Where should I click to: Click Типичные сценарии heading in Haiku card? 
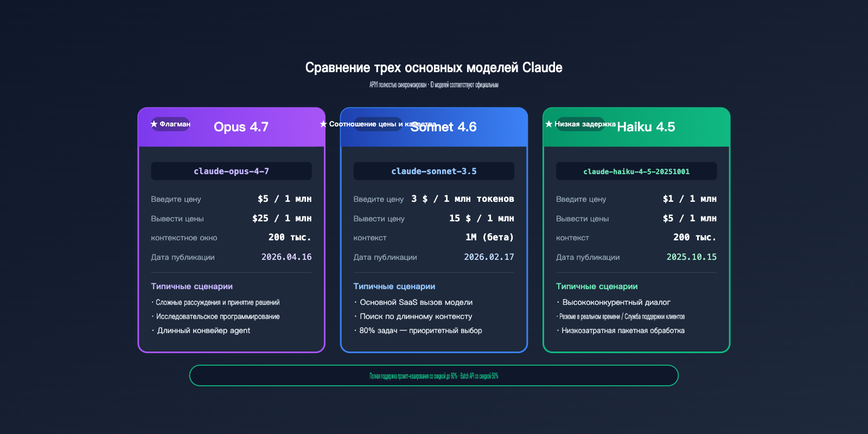pyautogui.click(x=597, y=286)
